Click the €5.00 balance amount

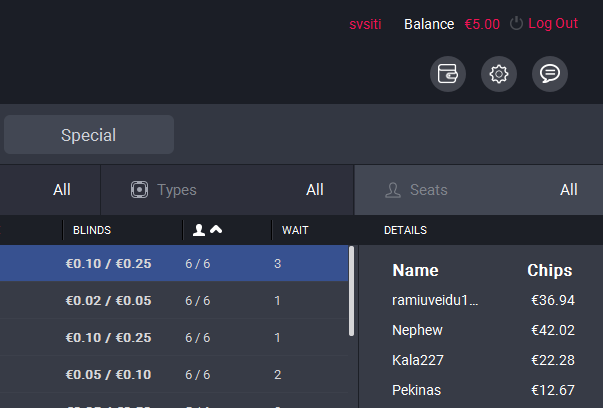click(x=482, y=24)
